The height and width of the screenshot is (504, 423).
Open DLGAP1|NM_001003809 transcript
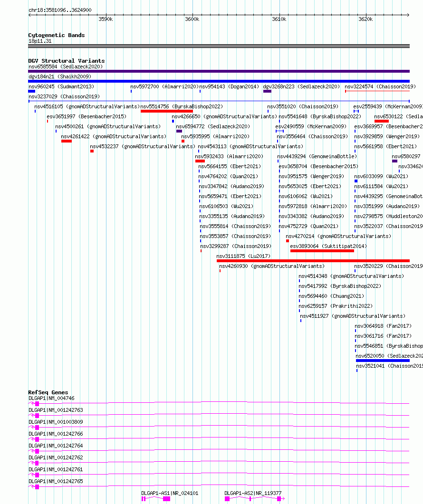click(56, 422)
